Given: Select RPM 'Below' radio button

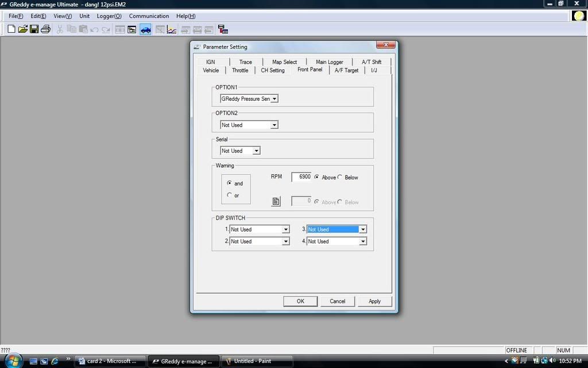Looking at the screenshot, I should pyautogui.click(x=340, y=177).
